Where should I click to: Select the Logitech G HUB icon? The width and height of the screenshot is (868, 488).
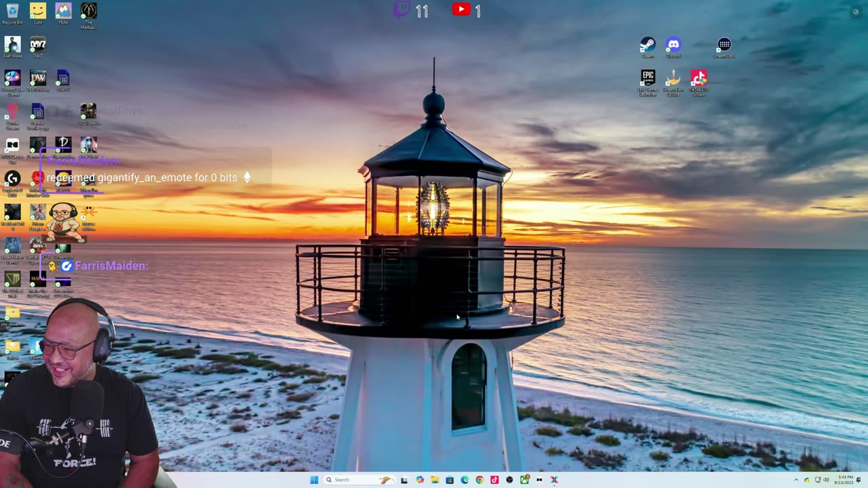pos(12,182)
